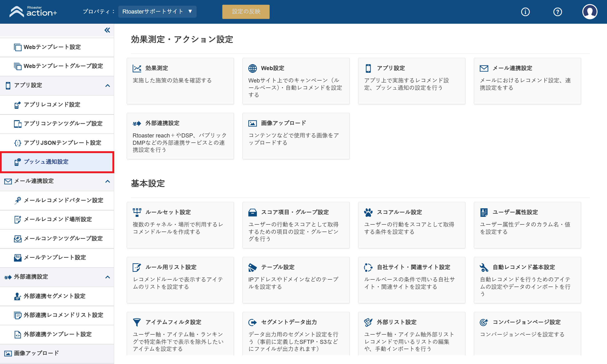Collapse the アプリ設定 sidebar section chevron
The width and height of the screenshot is (607, 364).
[107, 86]
